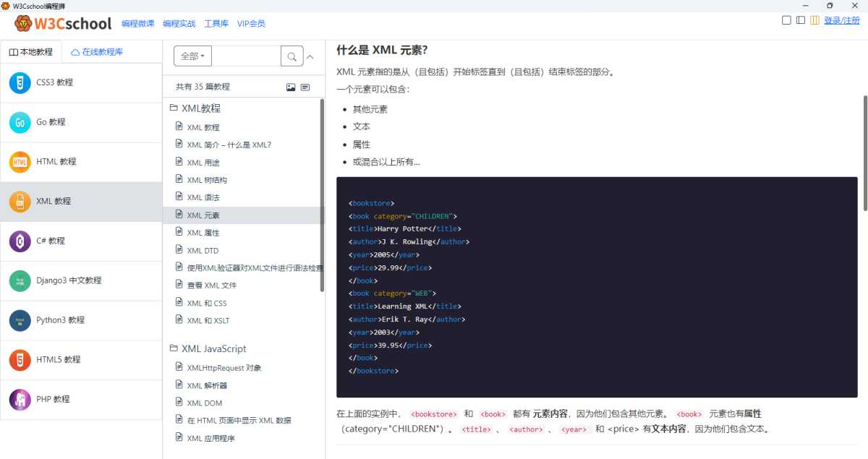Toggle three-column layout icon

(814, 20)
